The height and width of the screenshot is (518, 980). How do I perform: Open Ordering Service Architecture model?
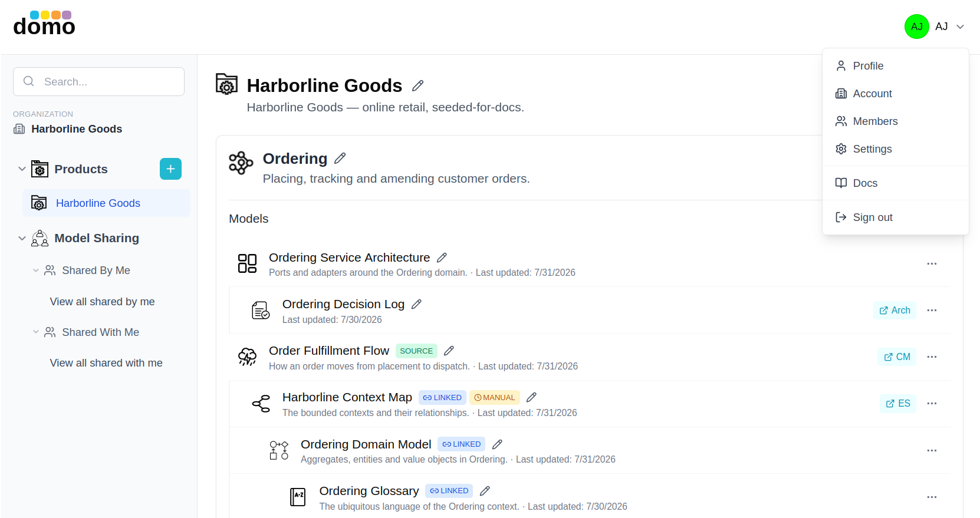point(349,258)
